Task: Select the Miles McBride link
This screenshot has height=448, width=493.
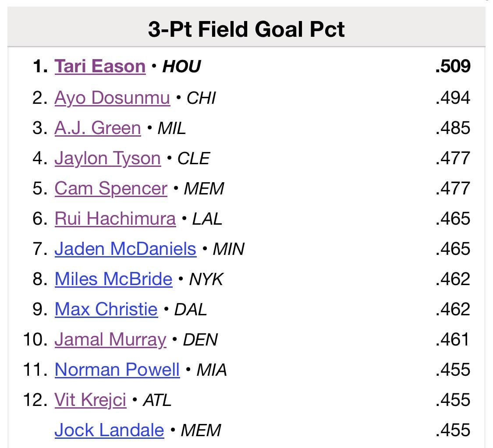Action: (x=113, y=279)
